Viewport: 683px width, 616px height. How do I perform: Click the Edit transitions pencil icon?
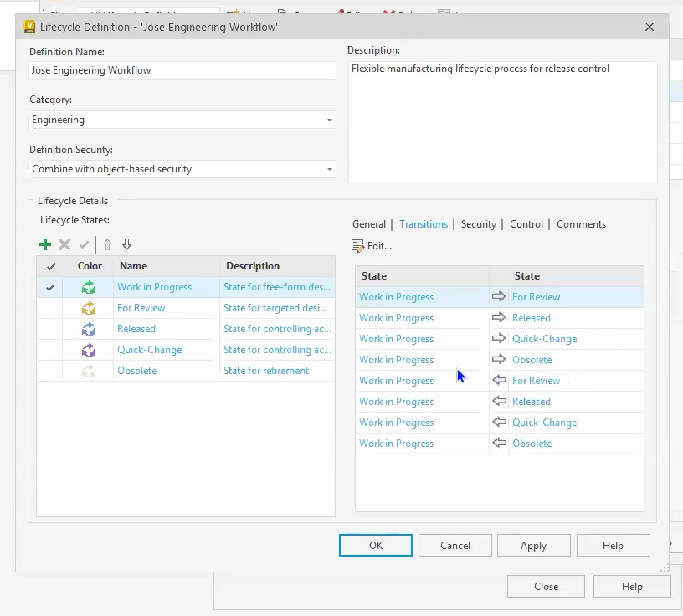(357, 246)
